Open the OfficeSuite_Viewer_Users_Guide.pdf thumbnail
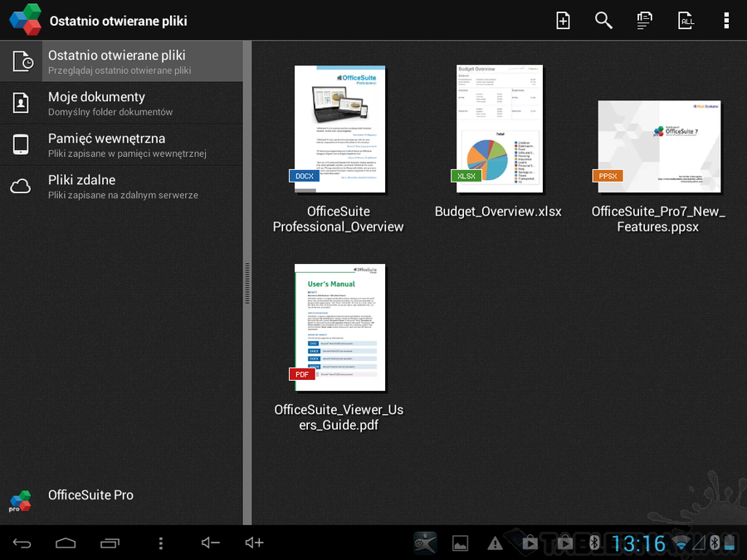This screenshot has width=747, height=560. [x=339, y=328]
